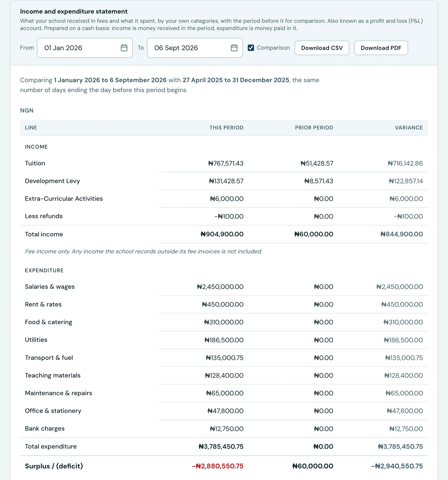Click the NGN currency label
Screen dimensions: 448x480
[x=27, y=111]
